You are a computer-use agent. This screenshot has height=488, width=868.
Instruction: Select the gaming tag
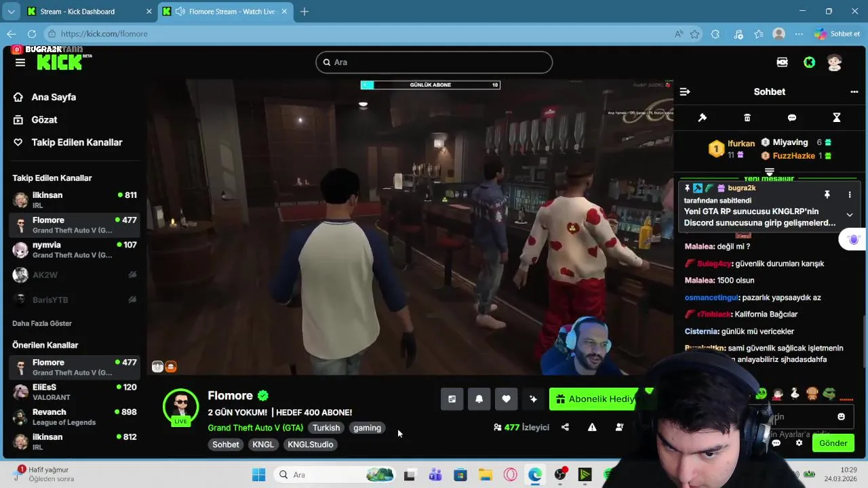coord(367,428)
